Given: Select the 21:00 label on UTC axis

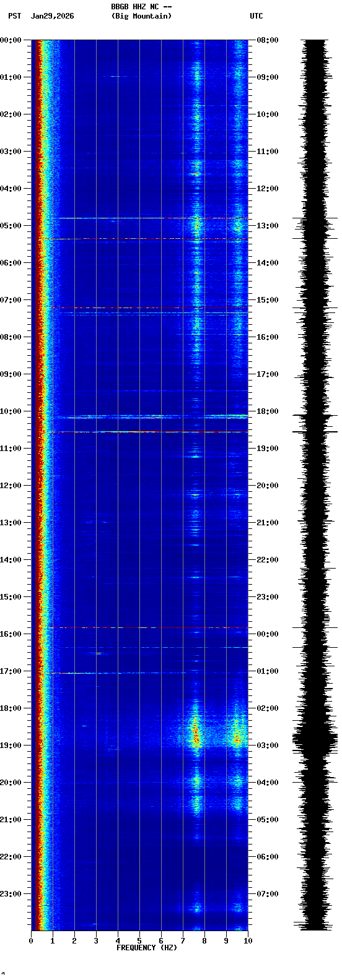Looking at the screenshot, I should point(268,523).
